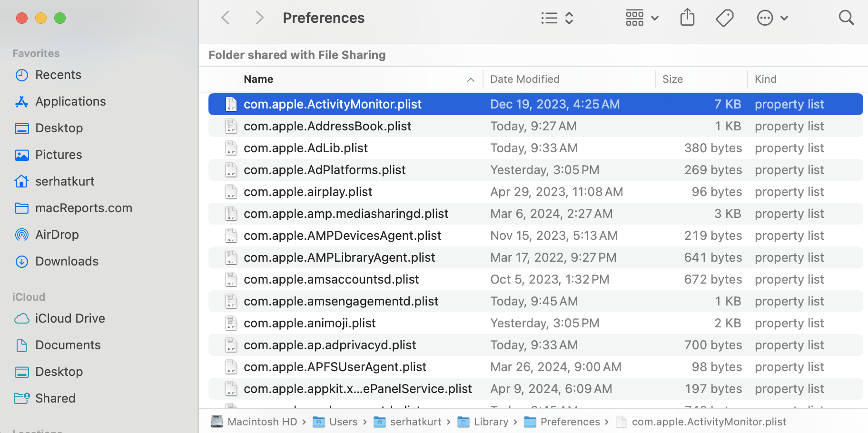The image size is (868, 433).
Task: Sort by the Name column header
Action: click(258, 79)
